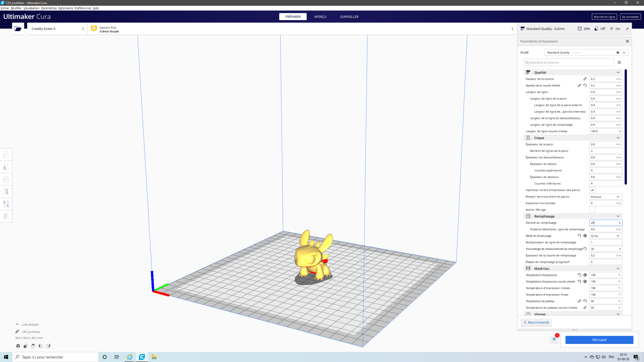644x362 pixels.
Task: Open the tools notification icon with badge 11
Action: pyautogui.click(x=554, y=339)
